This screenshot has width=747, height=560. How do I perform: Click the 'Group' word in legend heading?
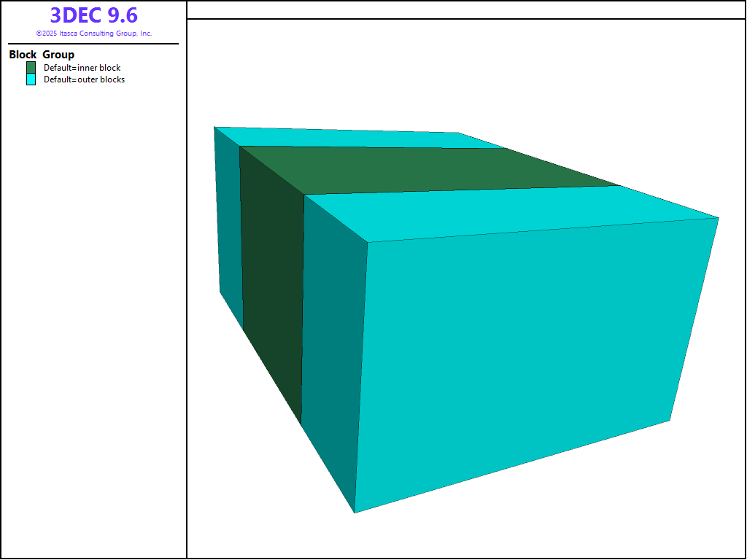(58, 55)
